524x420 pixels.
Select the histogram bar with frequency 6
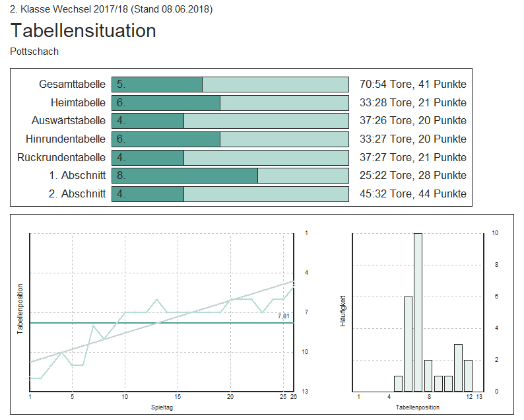(x=408, y=343)
